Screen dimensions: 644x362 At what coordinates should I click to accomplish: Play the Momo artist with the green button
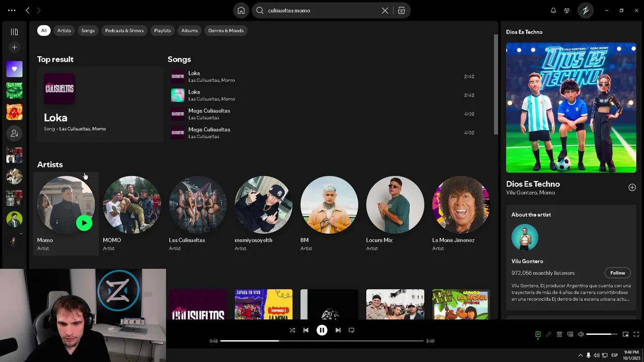84,223
